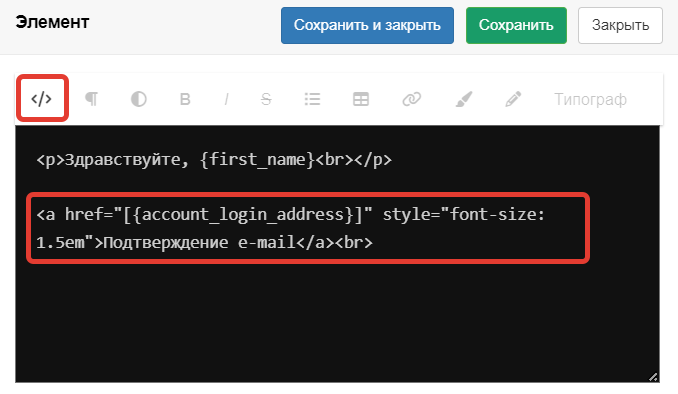678x394 pixels.
Task: Click the code editor resize handle
Action: pyautogui.click(x=653, y=377)
